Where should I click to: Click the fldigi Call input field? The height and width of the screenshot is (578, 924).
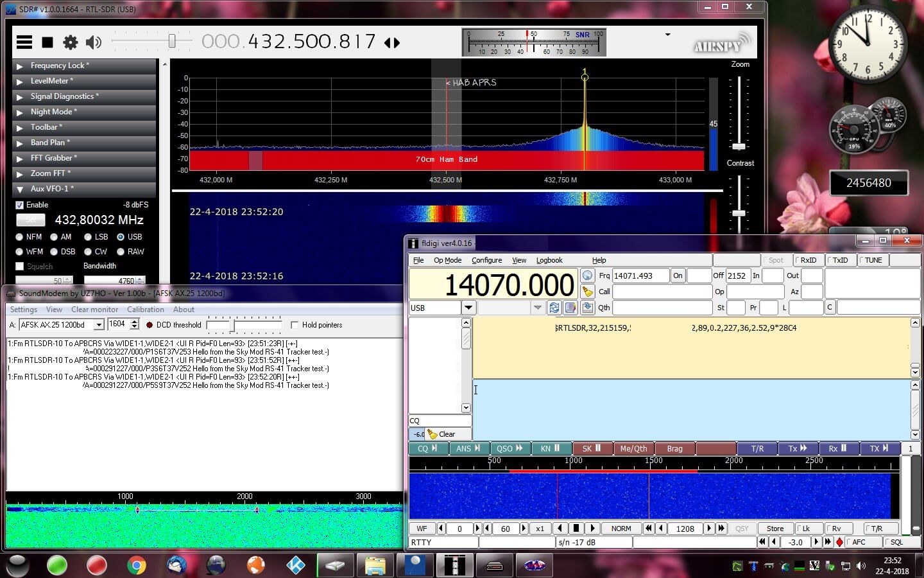[x=662, y=292]
